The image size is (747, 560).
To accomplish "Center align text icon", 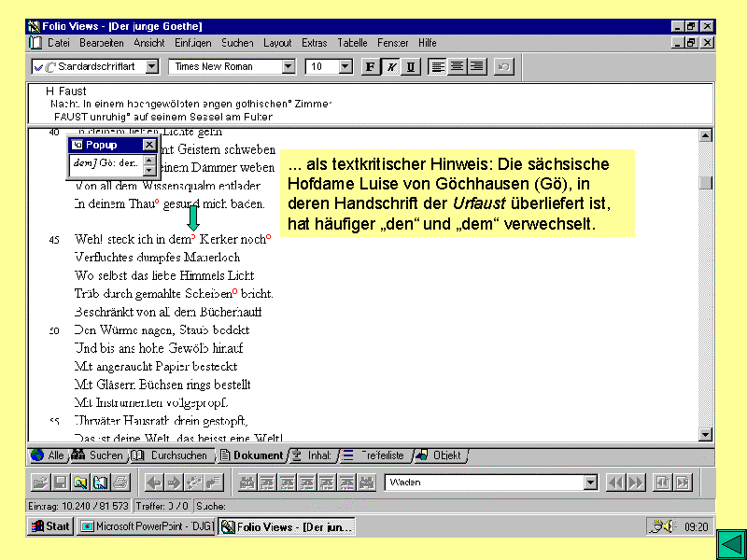I will 458,66.
